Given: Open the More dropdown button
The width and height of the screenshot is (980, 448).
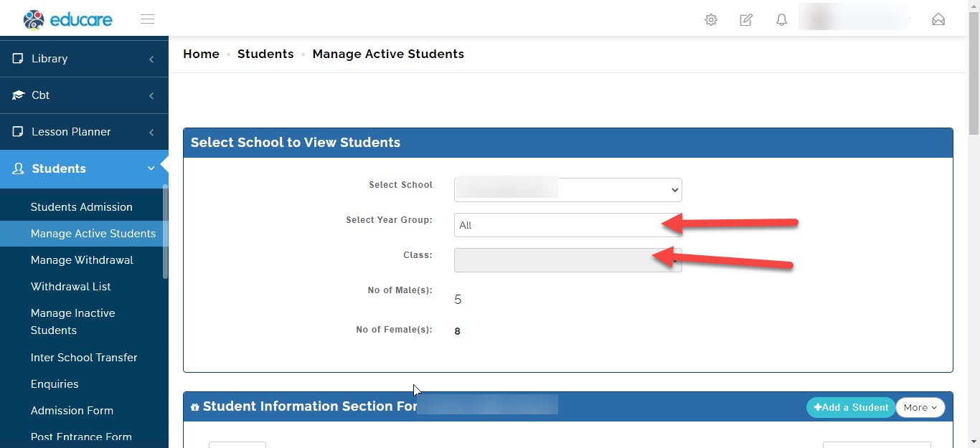Looking at the screenshot, I should point(920,407).
